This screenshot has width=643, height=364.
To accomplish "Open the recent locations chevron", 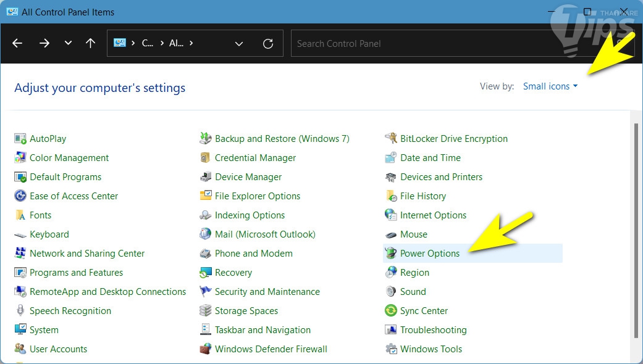I will pos(68,44).
